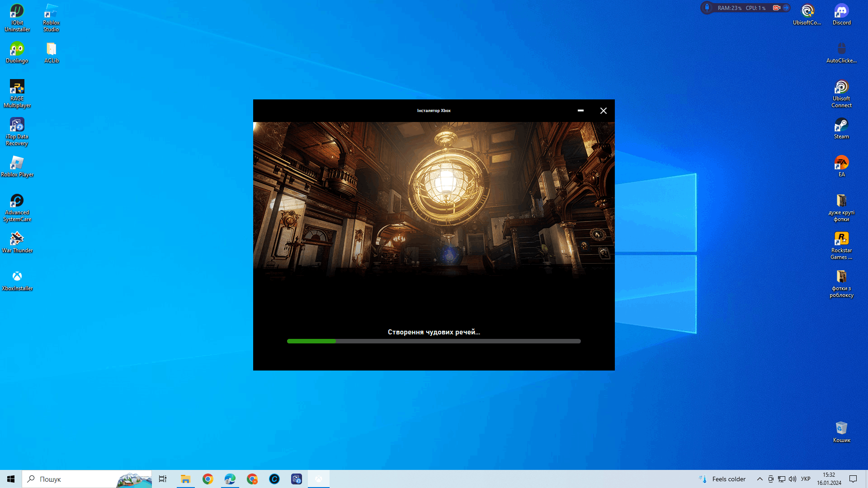Select AutoClicker desktop icon

(841, 52)
